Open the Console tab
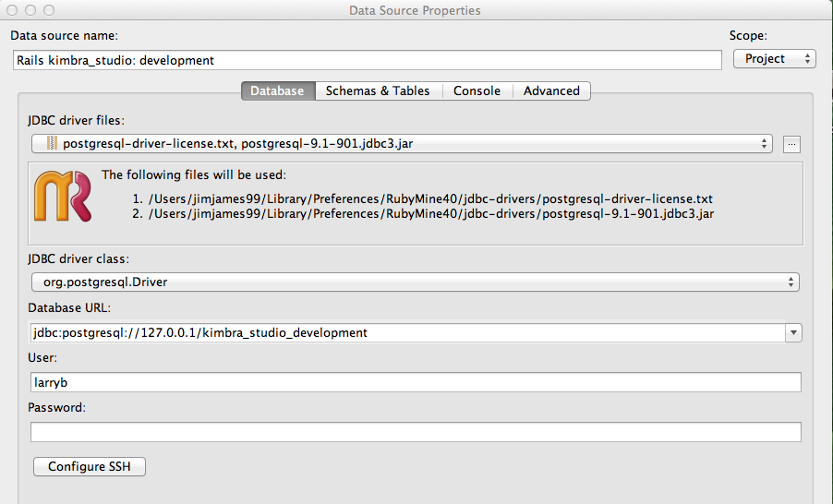The height and width of the screenshot is (504, 833). tap(477, 90)
